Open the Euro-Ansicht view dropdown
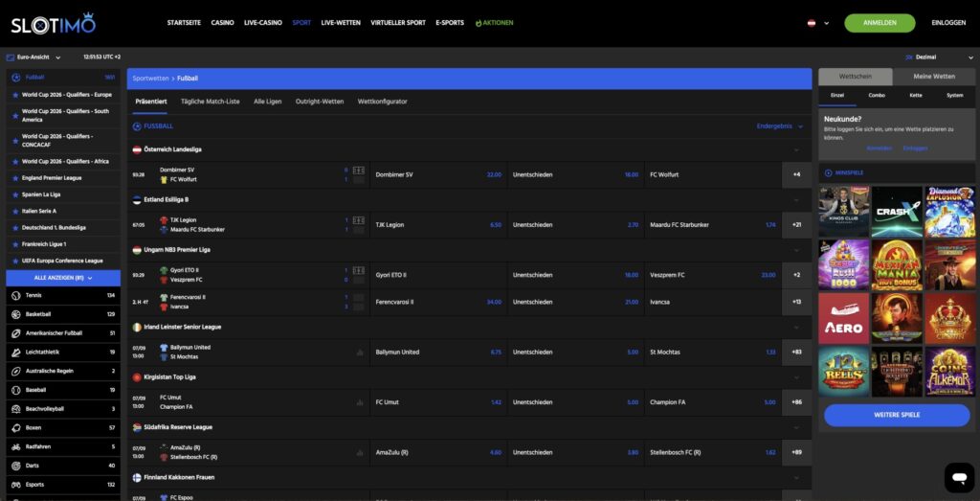The height and width of the screenshot is (501, 980). point(33,57)
